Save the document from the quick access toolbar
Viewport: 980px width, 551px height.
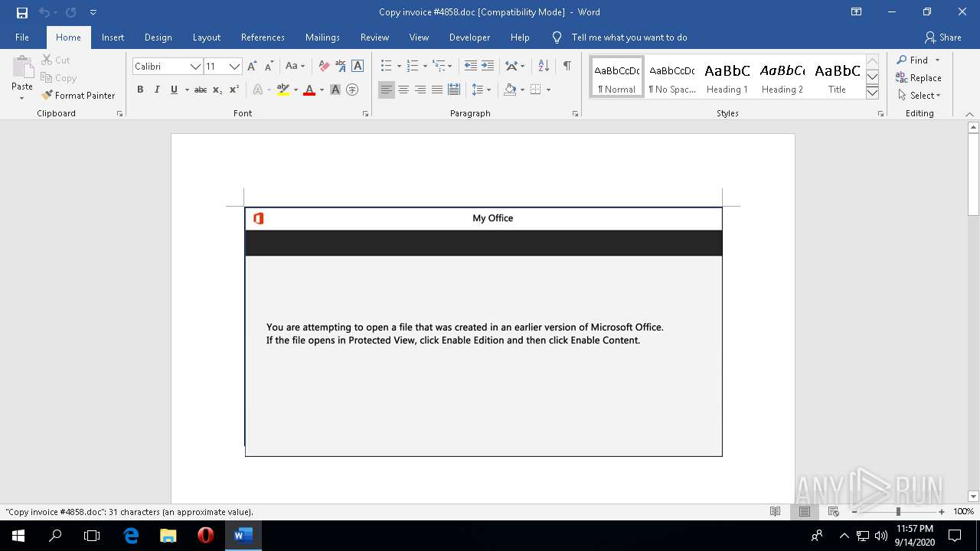pyautogui.click(x=21, y=12)
